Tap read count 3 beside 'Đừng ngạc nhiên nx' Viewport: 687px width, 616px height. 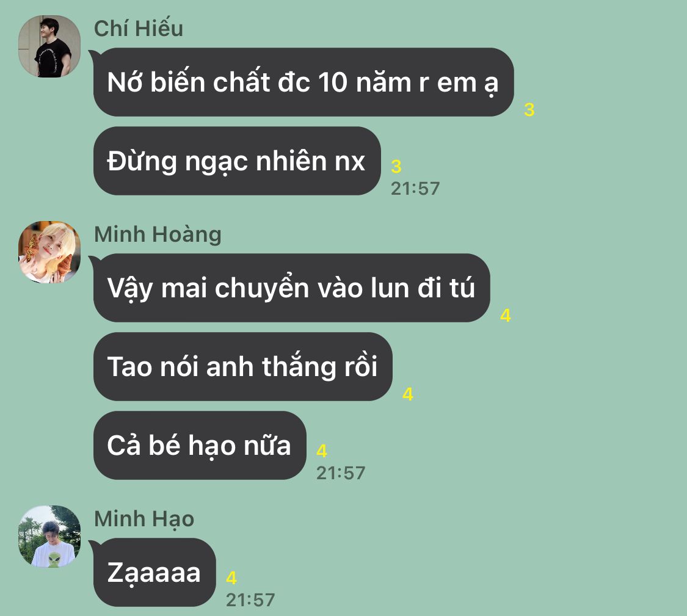(396, 167)
